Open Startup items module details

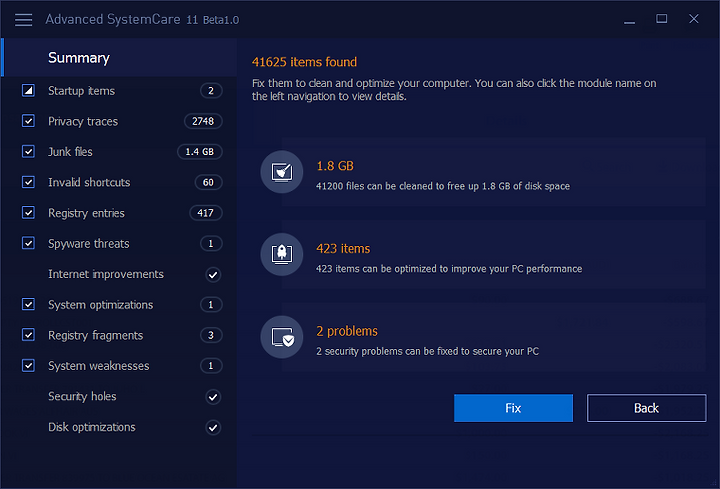[81, 91]
